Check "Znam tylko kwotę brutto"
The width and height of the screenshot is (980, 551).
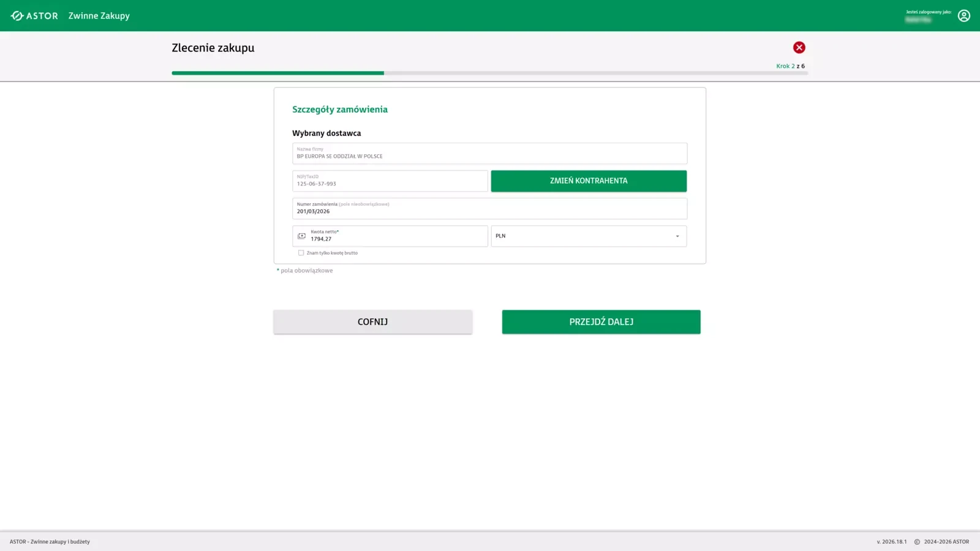301,252
